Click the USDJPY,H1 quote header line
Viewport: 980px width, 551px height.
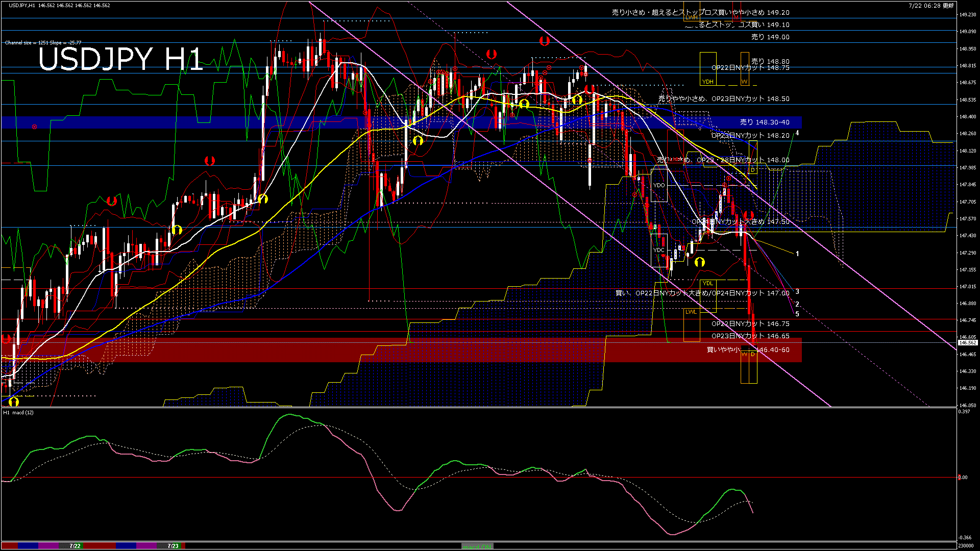click(x=59, y=5)
